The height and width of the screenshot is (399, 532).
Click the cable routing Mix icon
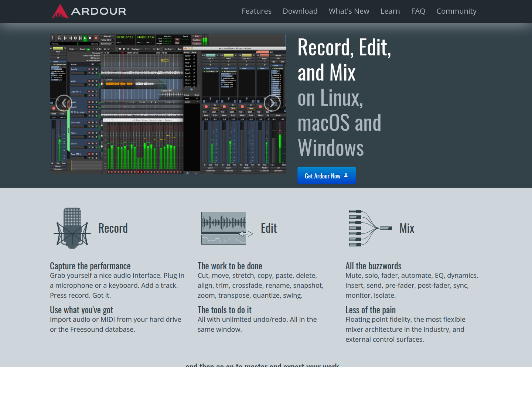371,228
